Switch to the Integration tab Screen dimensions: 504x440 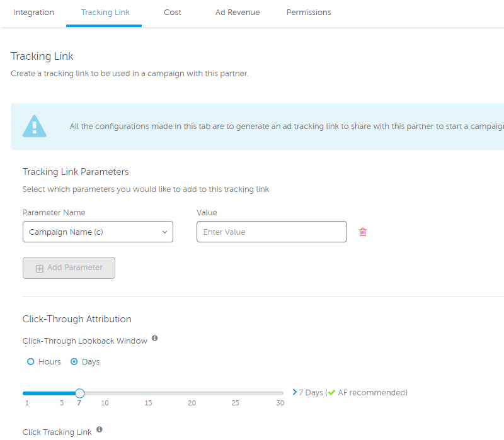tap(33, 13)
